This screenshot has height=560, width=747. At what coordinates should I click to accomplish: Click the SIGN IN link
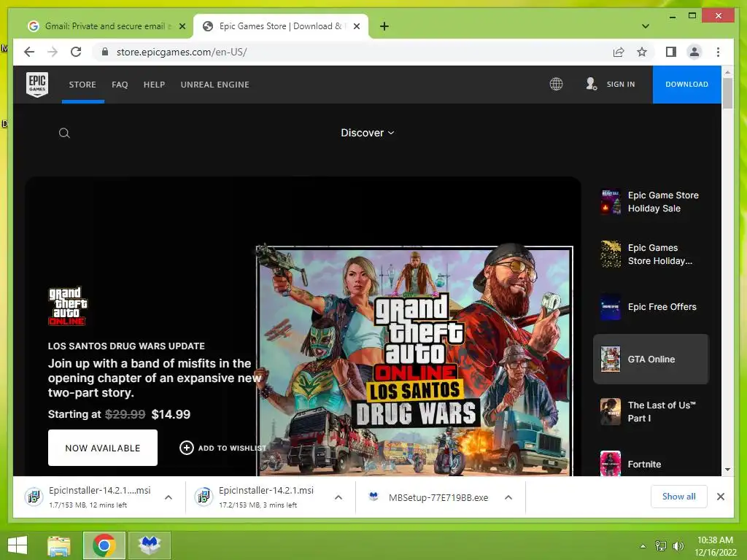tap(620, 85)
